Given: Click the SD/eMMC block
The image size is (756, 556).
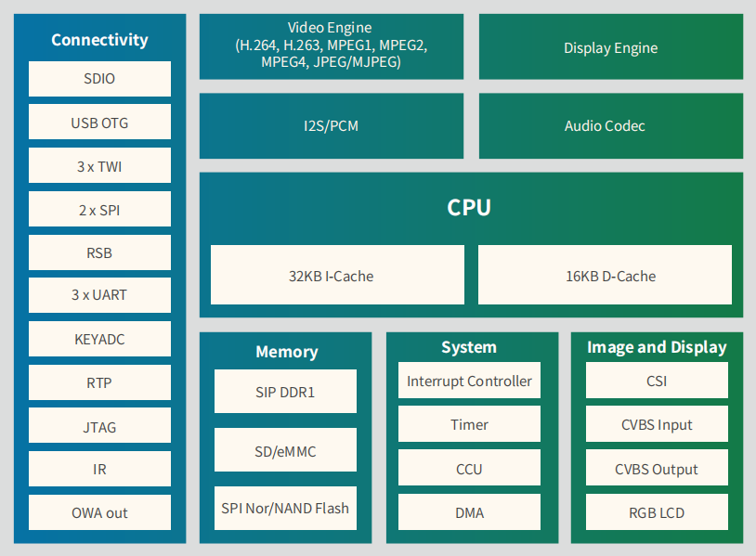Looking at the screenshot, I should coord(285,449).
